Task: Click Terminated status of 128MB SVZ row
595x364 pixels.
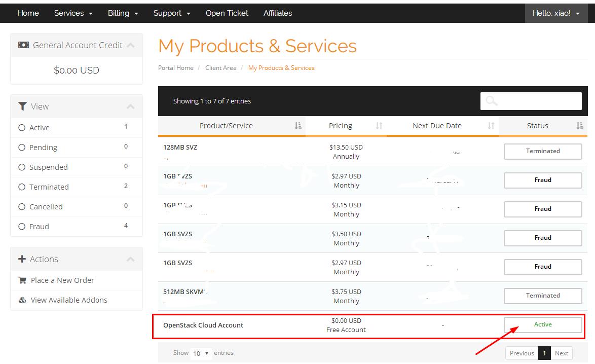Action: 543,151
